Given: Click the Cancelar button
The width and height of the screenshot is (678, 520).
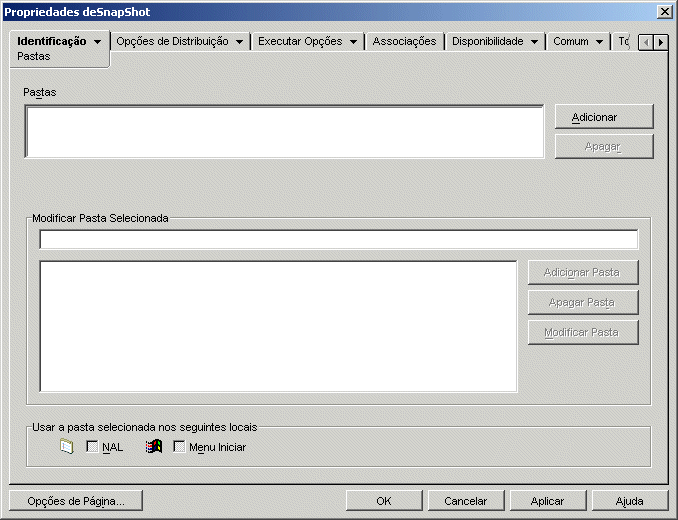Looking at the screenshot, I should pyautogui.click(x=466, y=501).
